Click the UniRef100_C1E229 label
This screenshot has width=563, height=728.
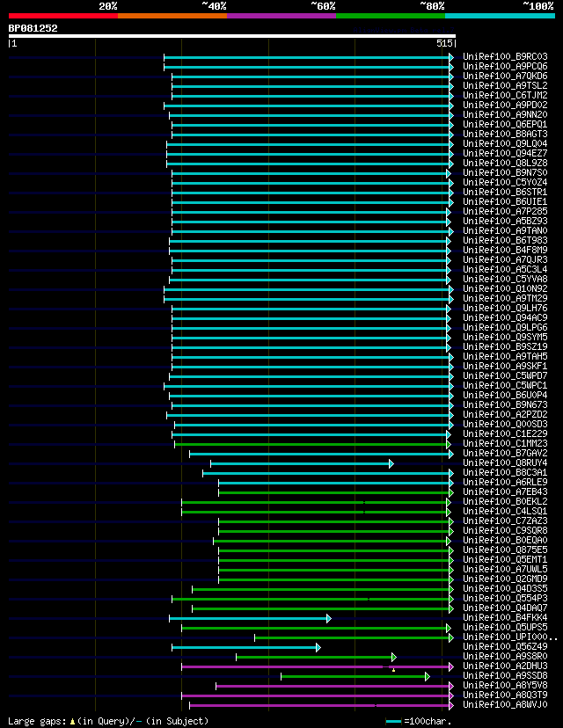(x=505, y=433)
